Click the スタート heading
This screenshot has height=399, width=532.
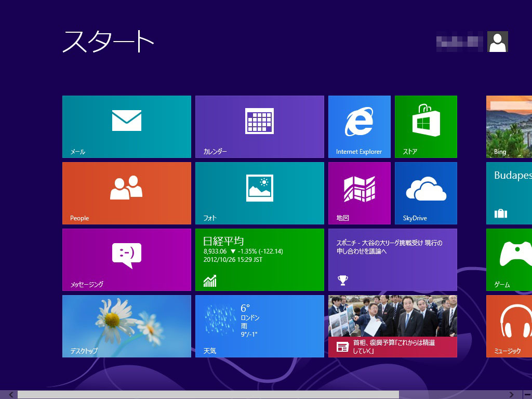tap(108, 41)
